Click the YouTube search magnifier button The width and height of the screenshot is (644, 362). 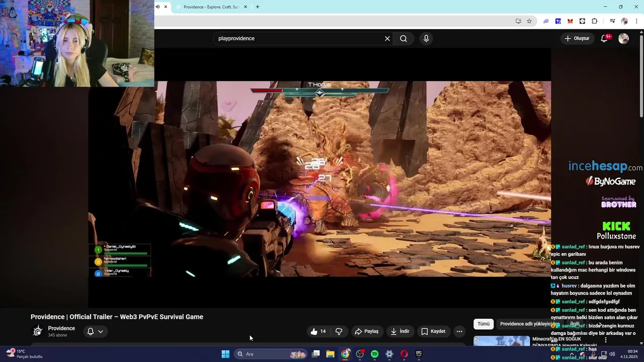point(404,39)
